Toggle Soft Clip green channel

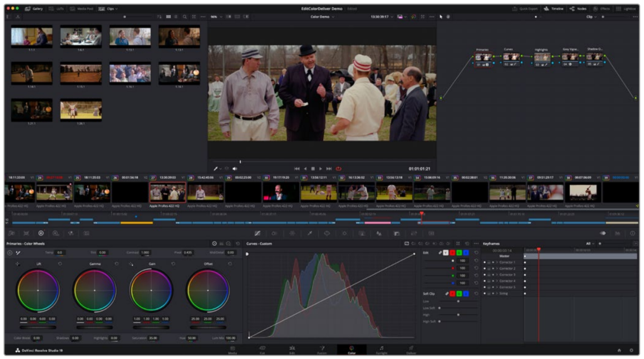(459, 293)
